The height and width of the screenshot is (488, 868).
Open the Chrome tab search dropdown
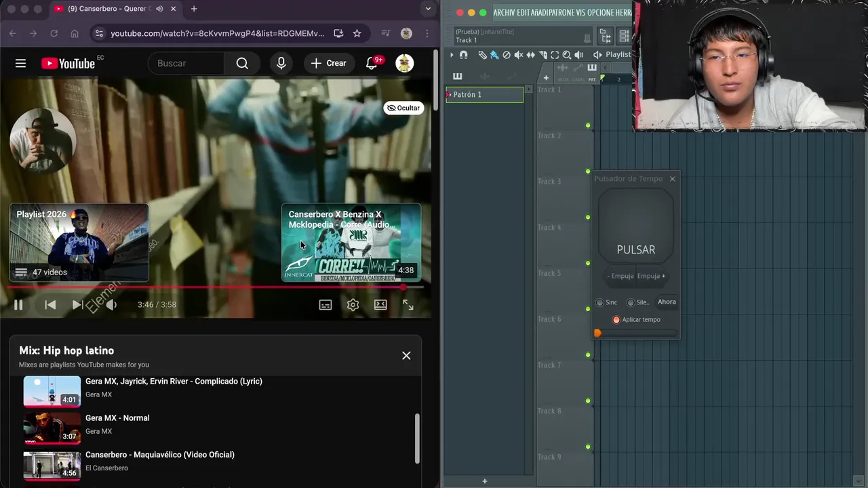pos(427,9)
